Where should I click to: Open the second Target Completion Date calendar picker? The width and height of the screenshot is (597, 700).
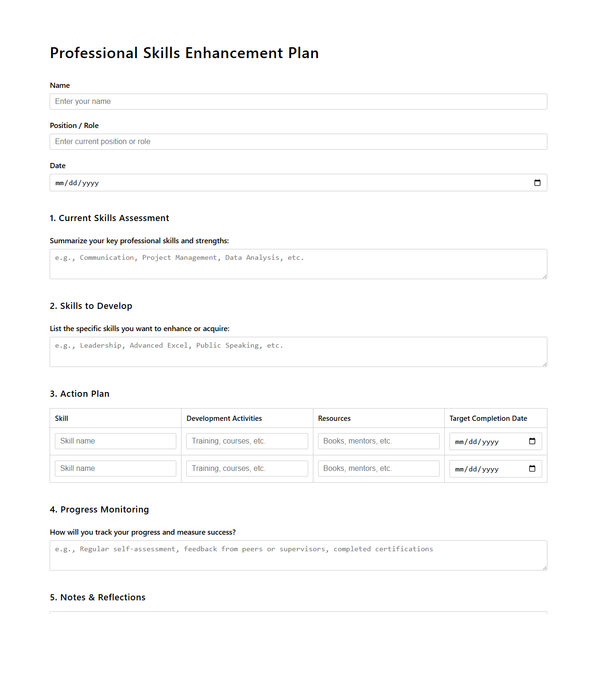pos(532,469)
